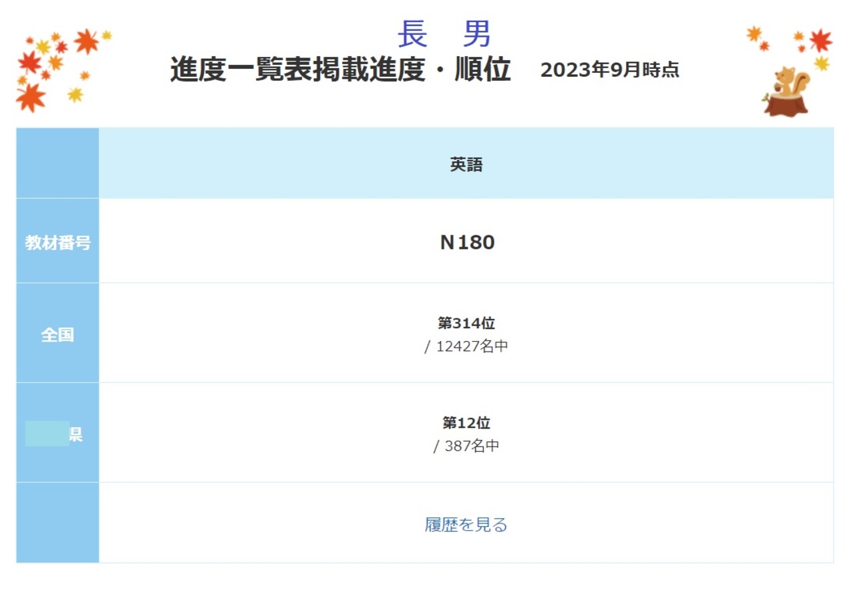
Task: Click the empty blue cell beside 履歴を見る
Action: click(x=57, y=523)
